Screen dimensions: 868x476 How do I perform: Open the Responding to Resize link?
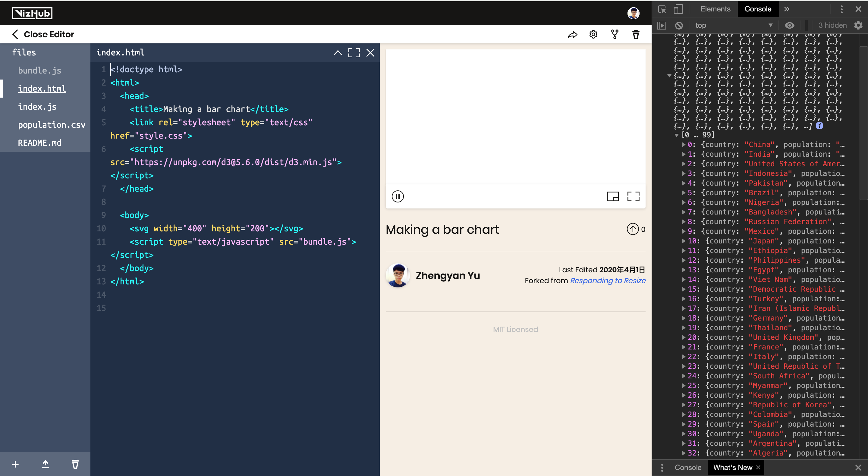tap(608, 280)
